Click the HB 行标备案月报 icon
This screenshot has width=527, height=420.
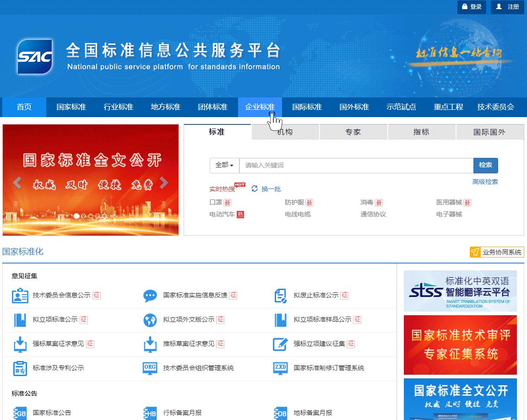coord(149,413)
